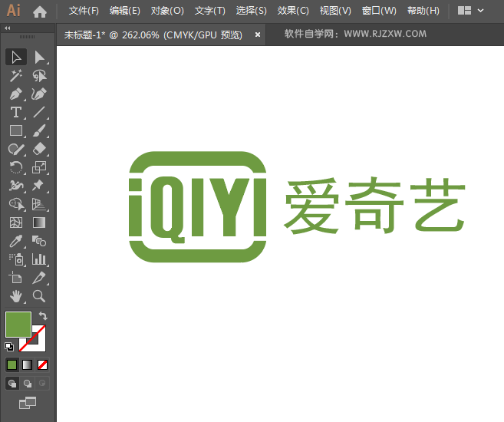The width and height of the screenshot is (504, 422).
Task: Select the Type tool
Action: 16,113
